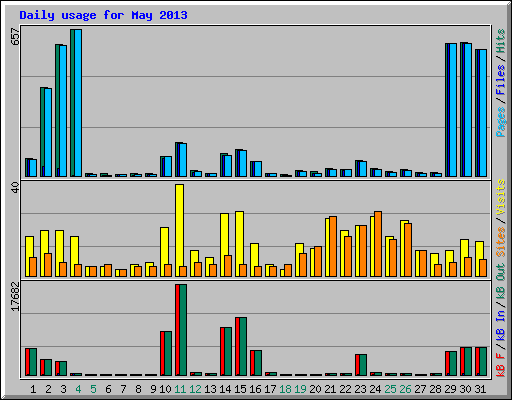Click day 8 on the x-axis
The image size is (512, 400).
point(138,389)
